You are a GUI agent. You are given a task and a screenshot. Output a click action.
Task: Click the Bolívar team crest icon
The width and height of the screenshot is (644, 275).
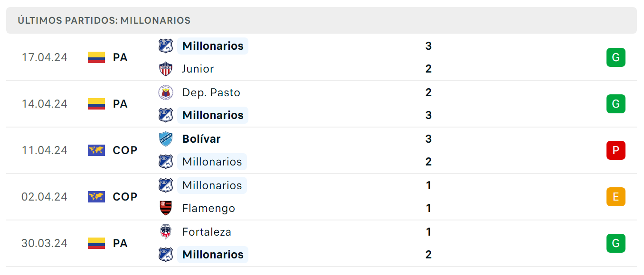[x=165, y=139]
